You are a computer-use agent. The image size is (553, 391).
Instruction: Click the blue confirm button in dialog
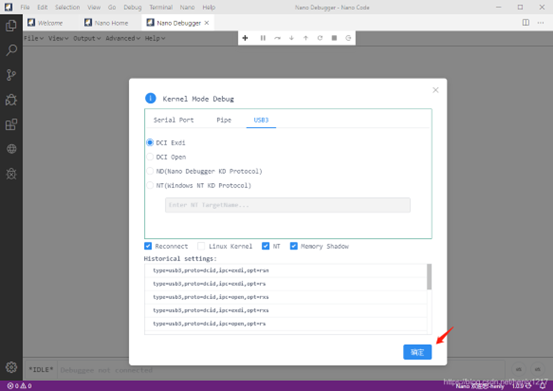coord(417,352)
